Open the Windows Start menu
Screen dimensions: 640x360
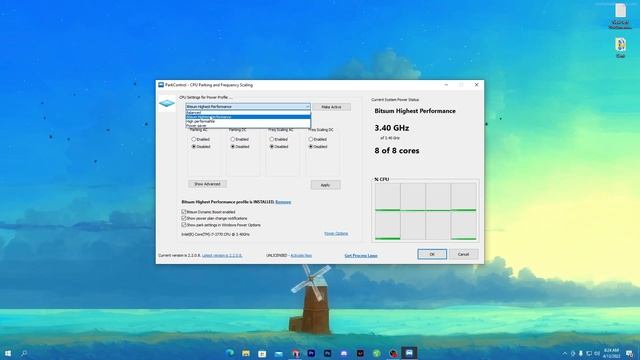(x=8, y=353)
